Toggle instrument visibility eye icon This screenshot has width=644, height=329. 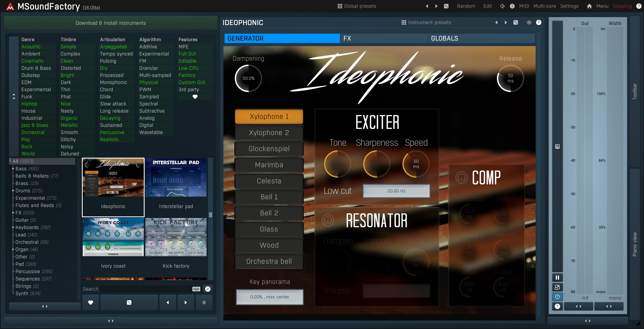click(529, 22)
